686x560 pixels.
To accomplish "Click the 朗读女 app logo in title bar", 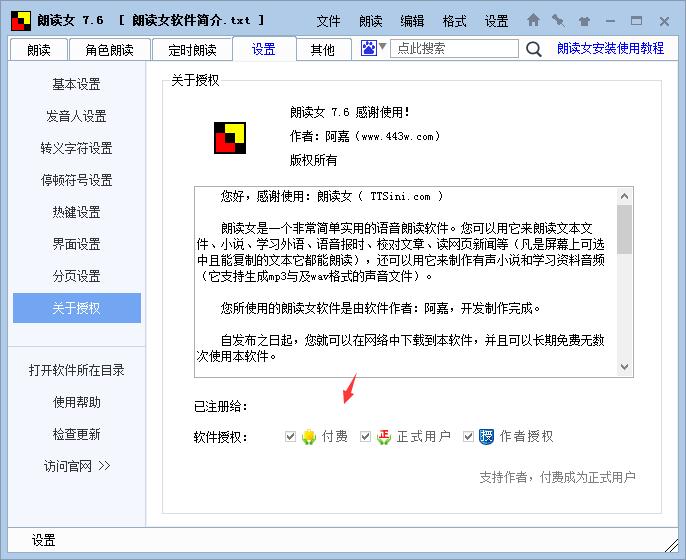I will pyautogui.click(x=19, y=20).
